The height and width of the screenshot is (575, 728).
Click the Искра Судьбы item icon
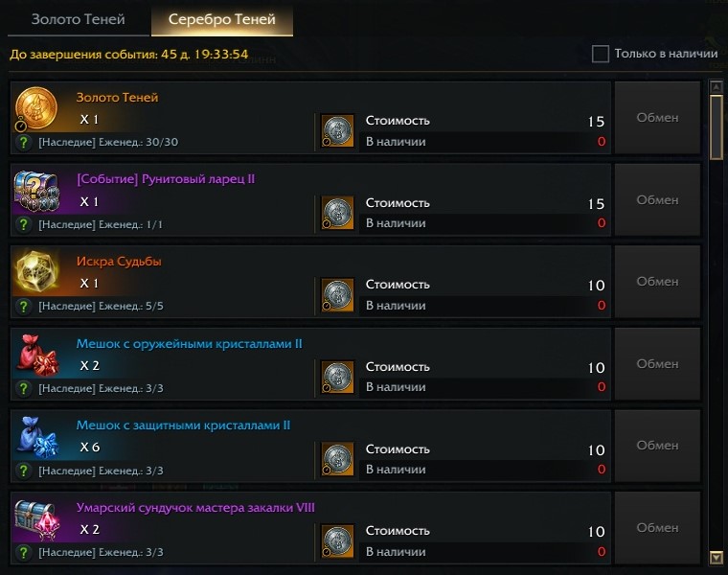(35, 272)
